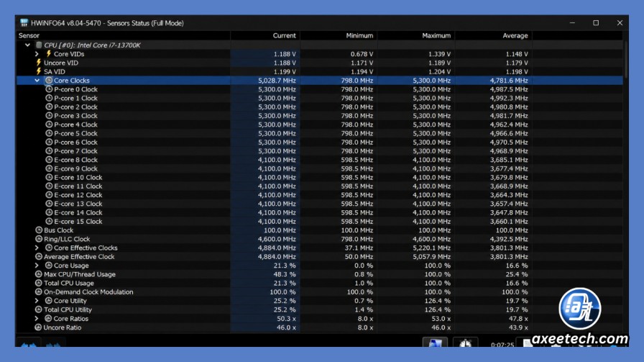Click the 3,685.1 MHz E-core 8 average value

tap(509, 160)
